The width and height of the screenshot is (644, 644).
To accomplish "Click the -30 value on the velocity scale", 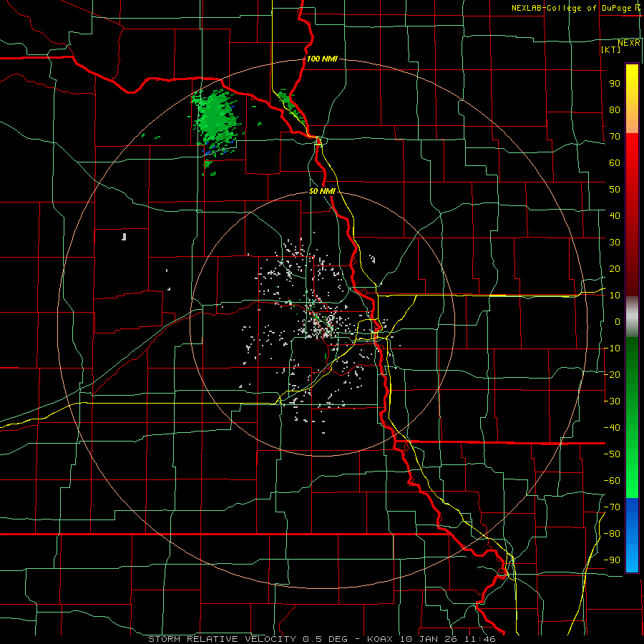I will (x=612, y=401).
